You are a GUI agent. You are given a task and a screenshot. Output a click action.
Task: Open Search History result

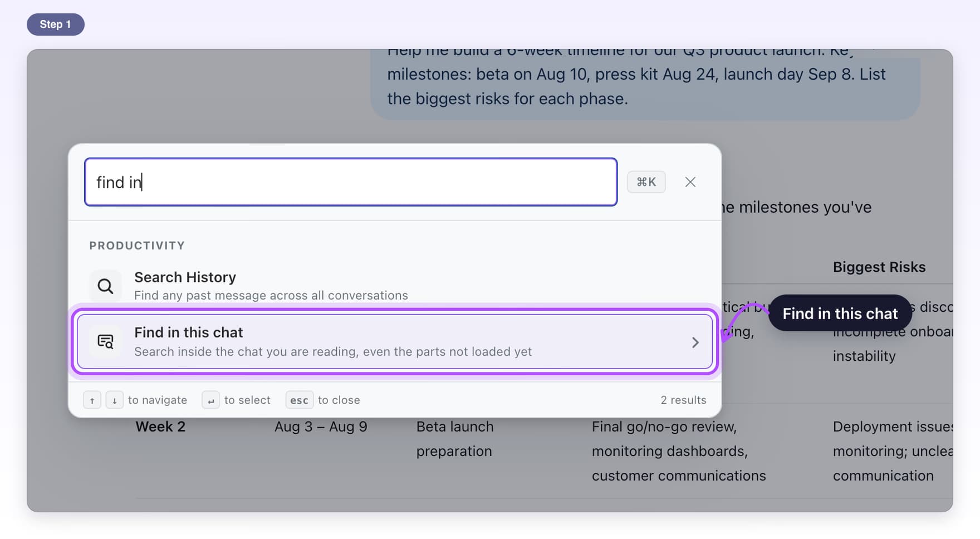pos(395,285)
